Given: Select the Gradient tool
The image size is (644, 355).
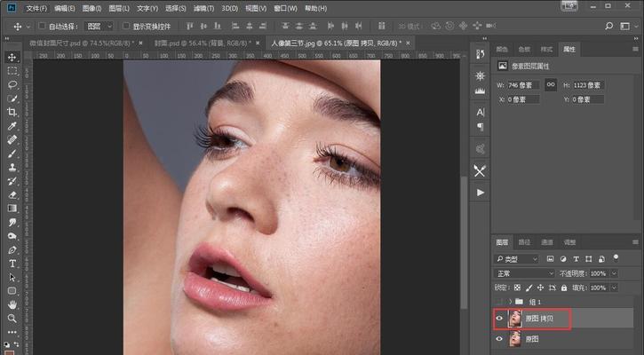Looking at the screenshot, I should click(12, 209).
